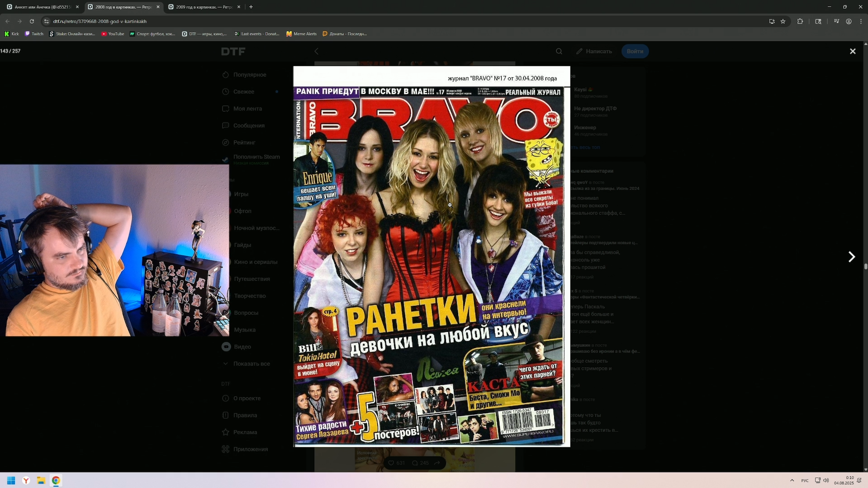This screenshot has height=488, width=868.
Task: Open the Twitch bookmark
Action: point(34,34)
